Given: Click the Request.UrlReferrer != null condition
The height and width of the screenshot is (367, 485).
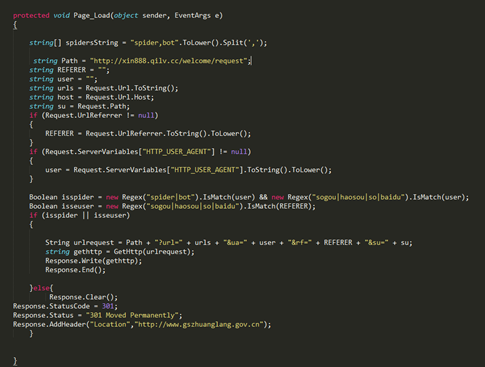Looking at the screenshot, I should pyautogui.click(x=100, y=115).
